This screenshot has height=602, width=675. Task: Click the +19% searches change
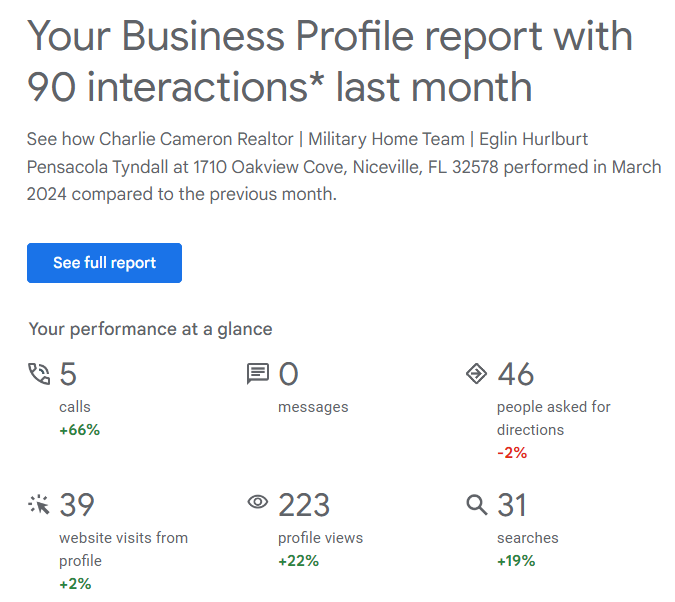point(516,561)
